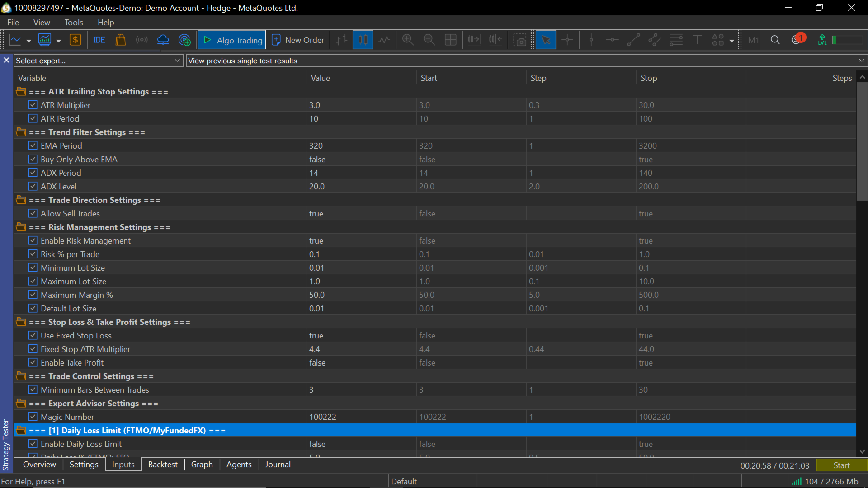Click the zoom in magnifier
The height and width of the screenshot is (488, 868).
pyautogui.click(x=408, y=40)
